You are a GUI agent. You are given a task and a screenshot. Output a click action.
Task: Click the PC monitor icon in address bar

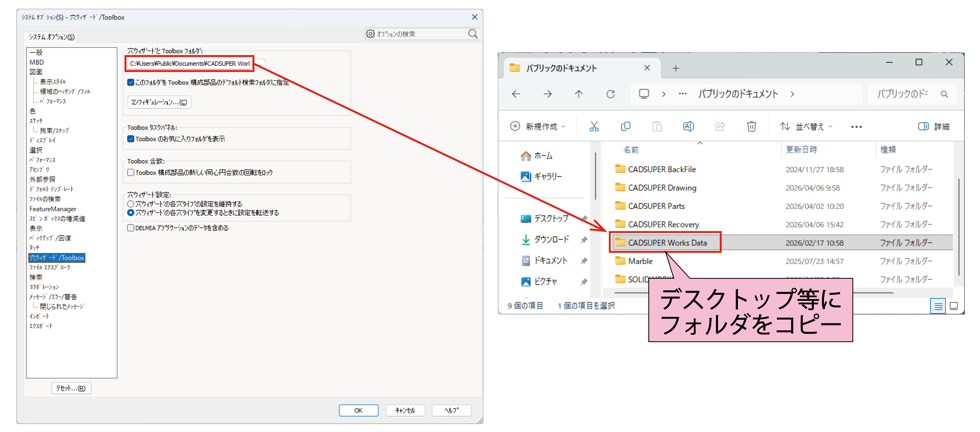[644, 94]
